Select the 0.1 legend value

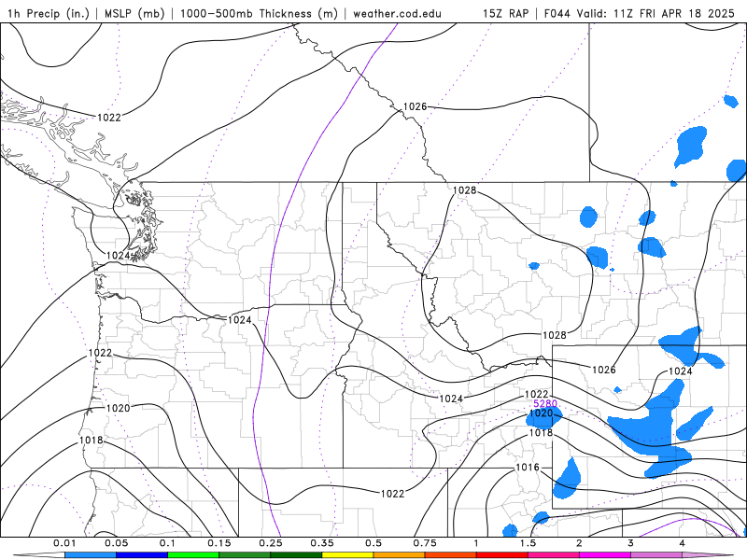pos(168,543)
